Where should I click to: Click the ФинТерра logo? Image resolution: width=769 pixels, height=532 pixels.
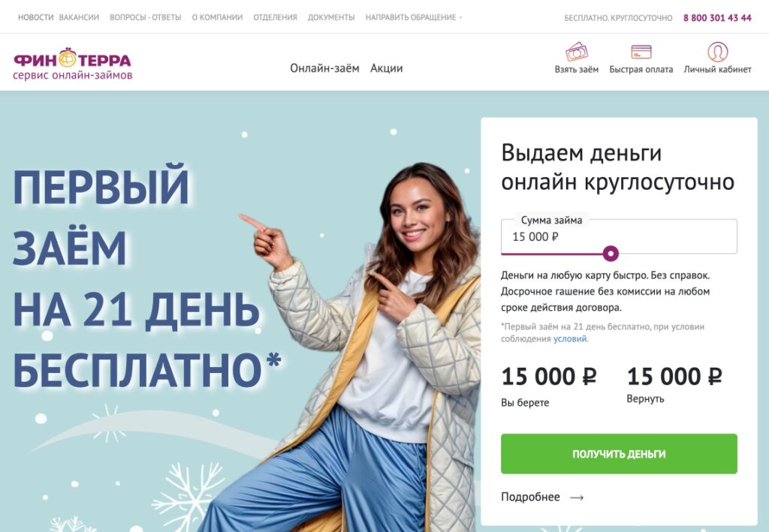[x=73, y=64]
